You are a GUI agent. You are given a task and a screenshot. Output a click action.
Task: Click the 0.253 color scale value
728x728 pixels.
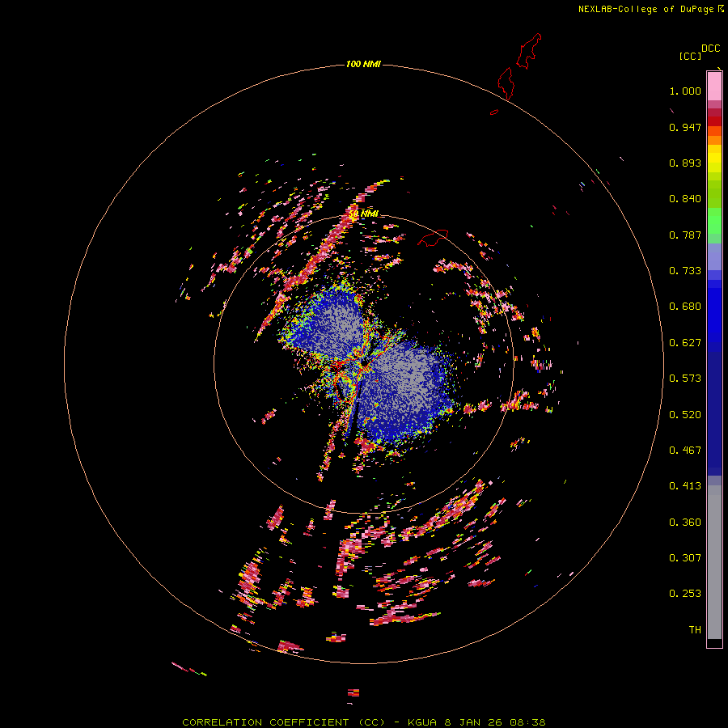tap(685, 594)
